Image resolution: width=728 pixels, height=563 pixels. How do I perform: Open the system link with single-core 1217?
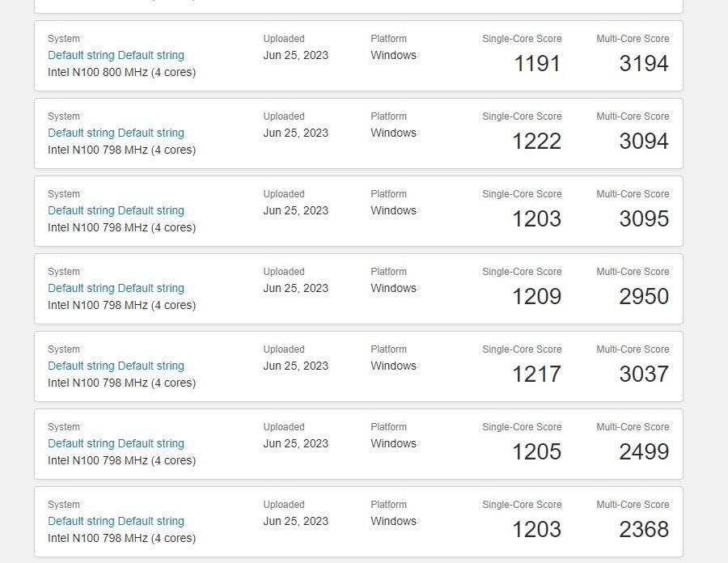[x=116, y=366]
